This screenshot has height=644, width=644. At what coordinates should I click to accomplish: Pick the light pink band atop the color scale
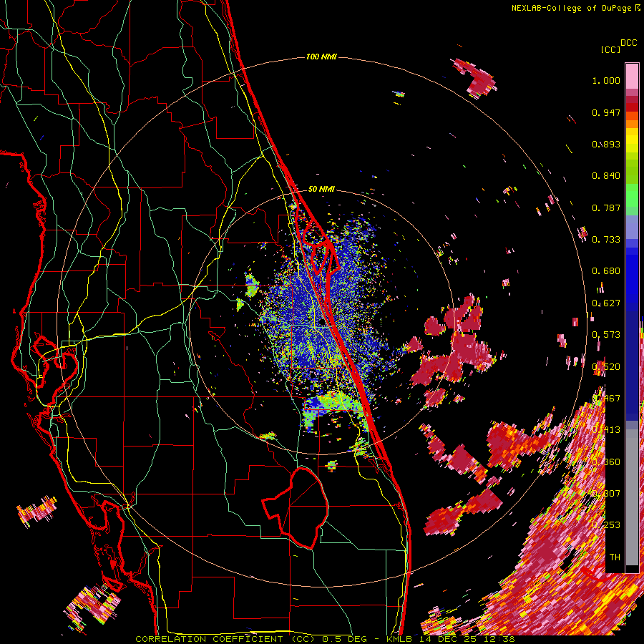pos(632,76)
